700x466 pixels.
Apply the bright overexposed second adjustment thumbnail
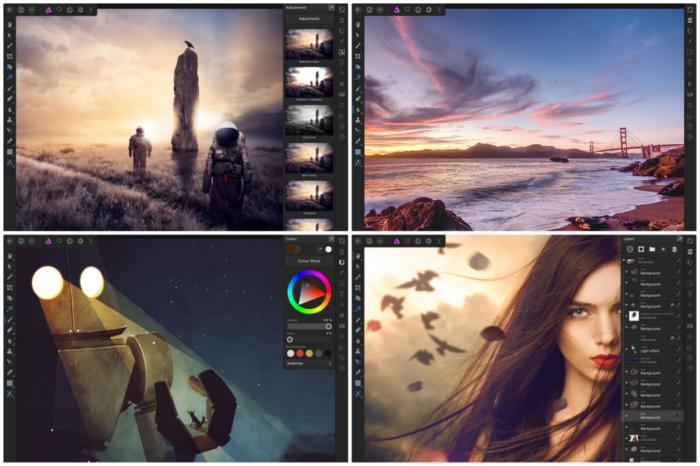click(309, 82)
